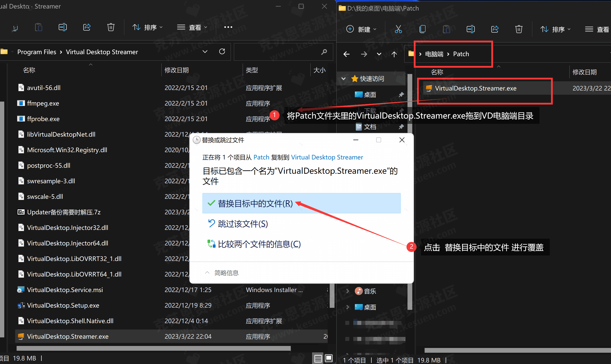Click the delete trash icon in left window
The width and height of the screenshot is (611, 364).
point(111,27)
